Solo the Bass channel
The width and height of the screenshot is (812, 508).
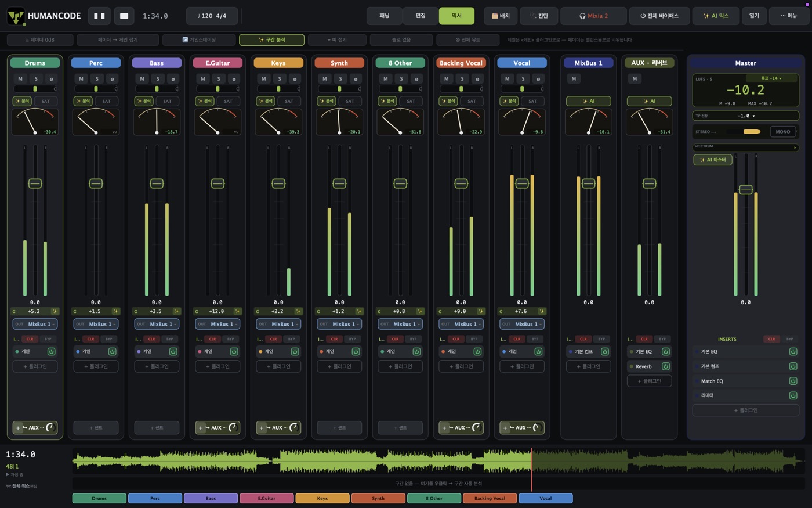coord(158,78)
